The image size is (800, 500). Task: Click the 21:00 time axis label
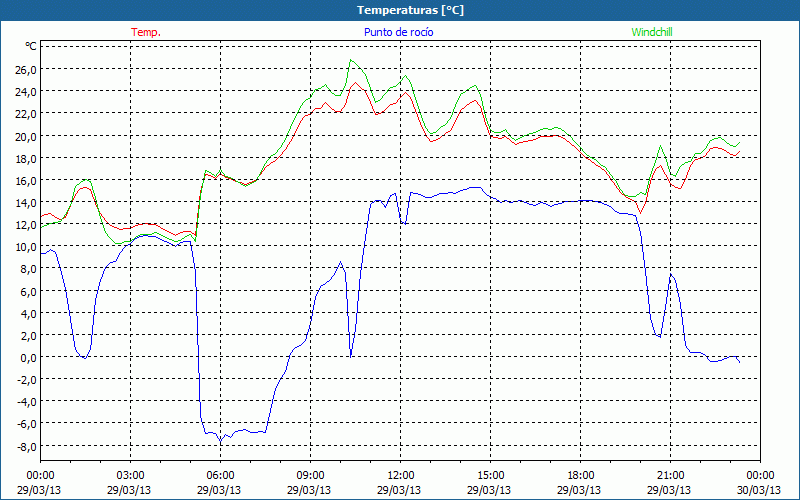(x=670, y=476)
